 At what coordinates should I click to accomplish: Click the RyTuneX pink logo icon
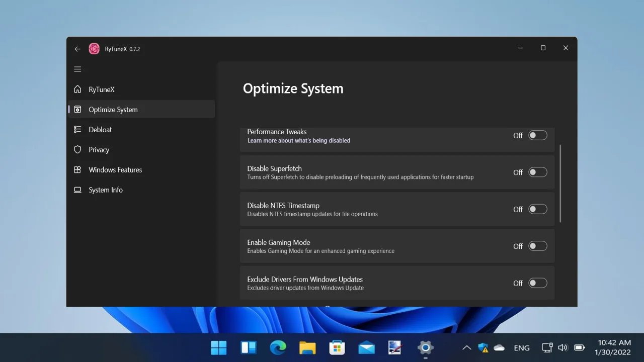(94, 49)
